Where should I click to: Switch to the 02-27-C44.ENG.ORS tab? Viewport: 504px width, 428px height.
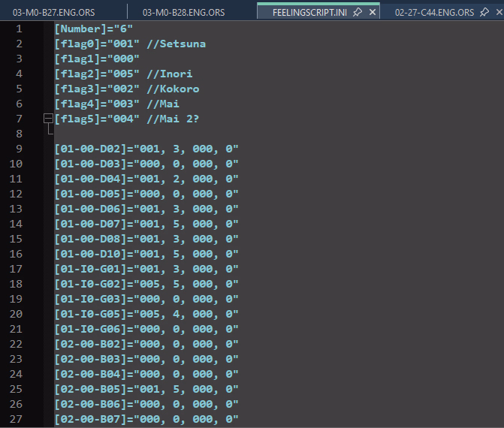click(x=434, y=13)
